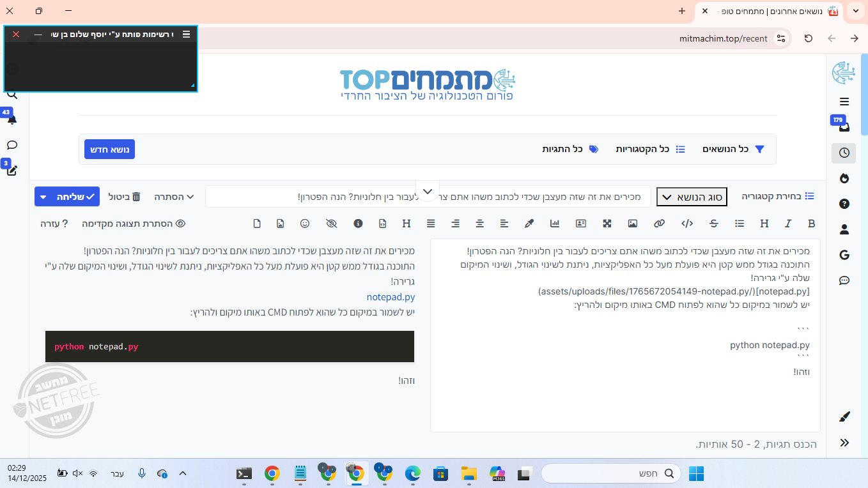
Task: Click the italic formatting icon
Action: pos(788,224)
